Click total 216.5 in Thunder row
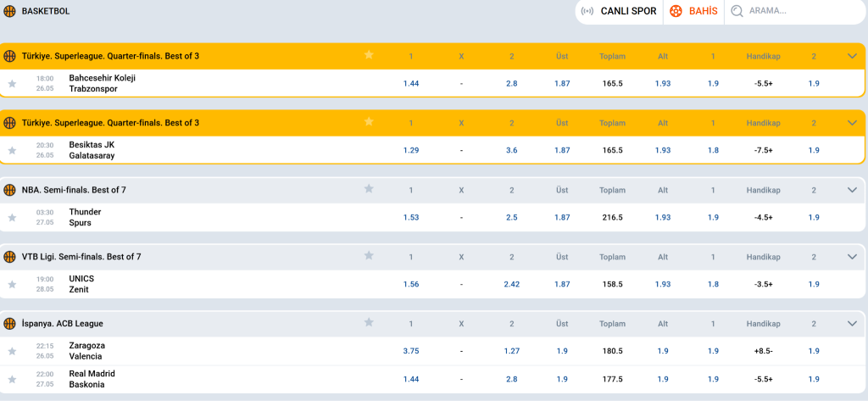Viewport: 868px width, 401px height. pyautogui.click(x=612, y=218)
